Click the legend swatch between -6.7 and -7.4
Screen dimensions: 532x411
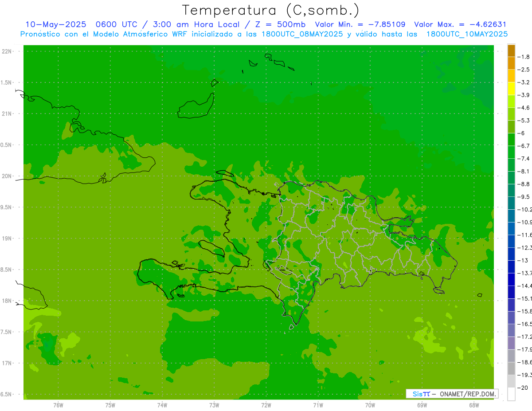click(511, 152)
